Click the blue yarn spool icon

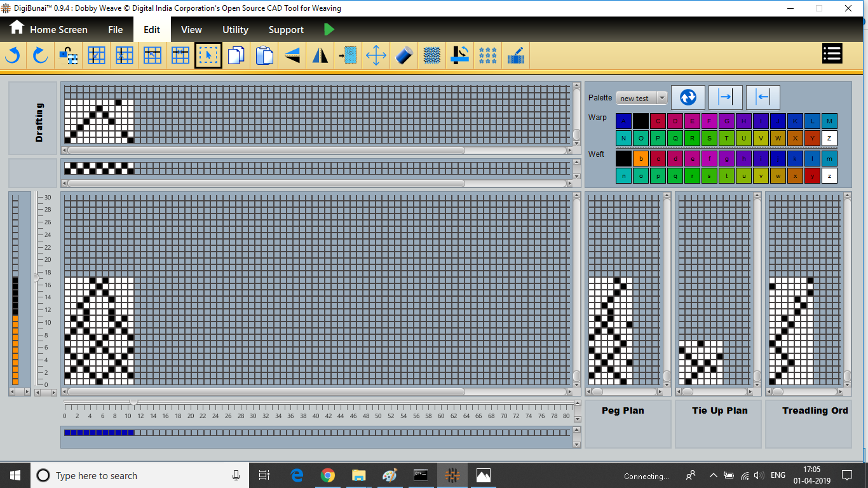point(404,56)
